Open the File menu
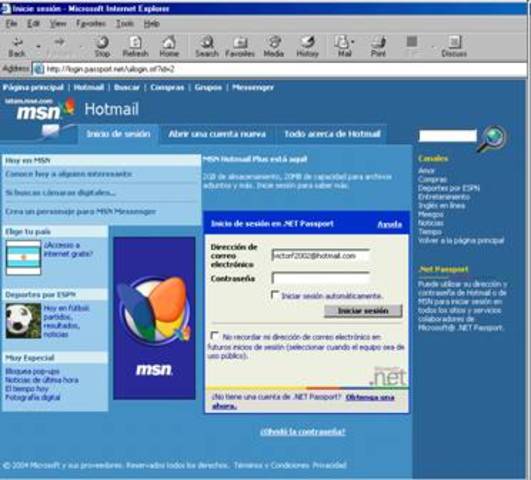Image resolution: width=531 pixels, height=480 pixels. (11, 24)
